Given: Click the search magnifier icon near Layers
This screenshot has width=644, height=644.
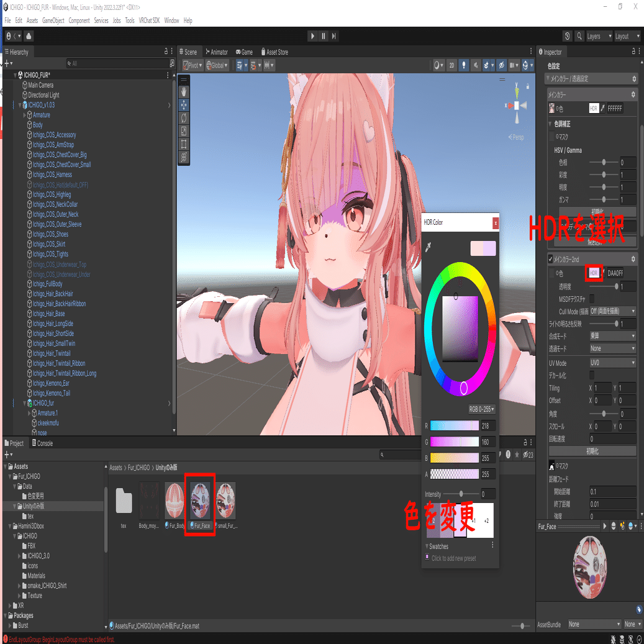Looking at the screenshot, I should [x=579, y=36].
